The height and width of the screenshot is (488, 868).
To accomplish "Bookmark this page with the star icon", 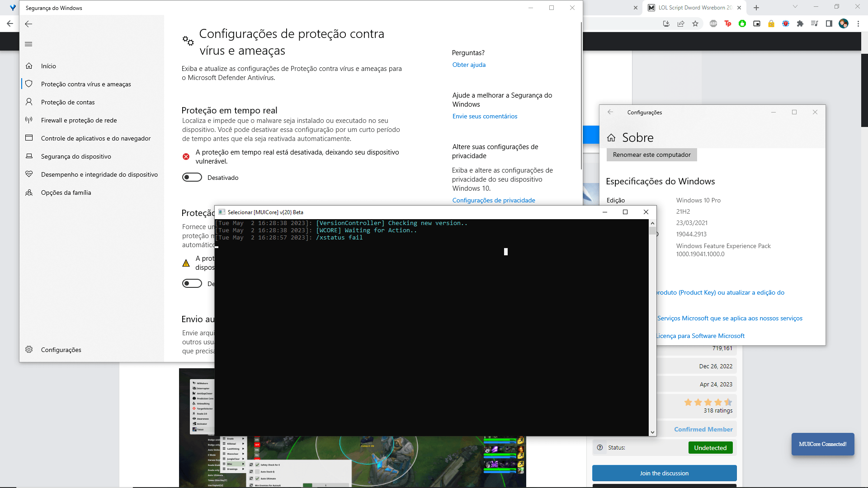I will (695, 23).
